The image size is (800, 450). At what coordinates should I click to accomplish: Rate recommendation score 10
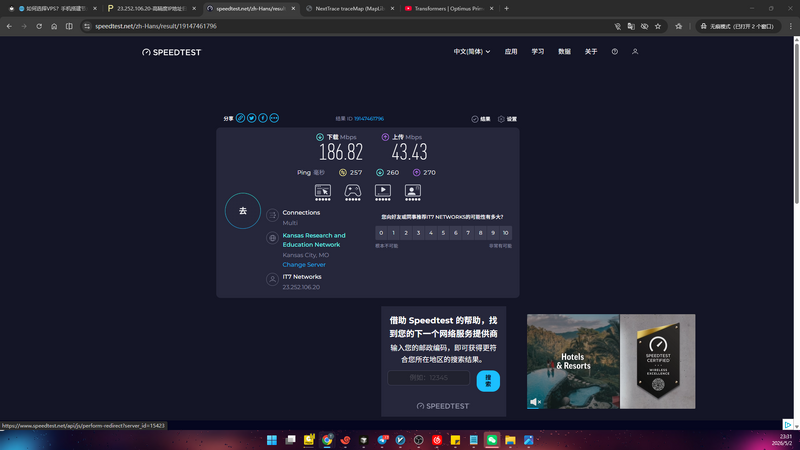coord(506,233)
